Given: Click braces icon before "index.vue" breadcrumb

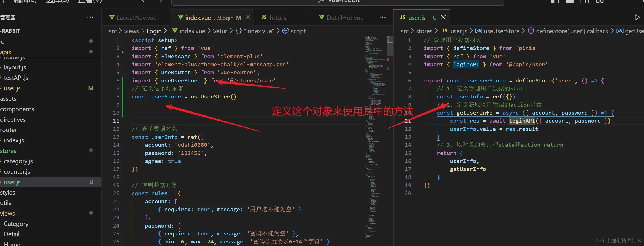Looking at the screenshot, I should [x=239, y=31].
